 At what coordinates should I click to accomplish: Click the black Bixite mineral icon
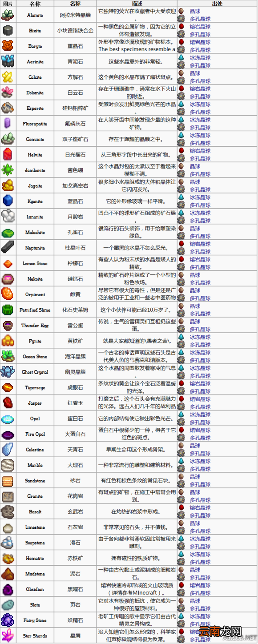(8, 31)
